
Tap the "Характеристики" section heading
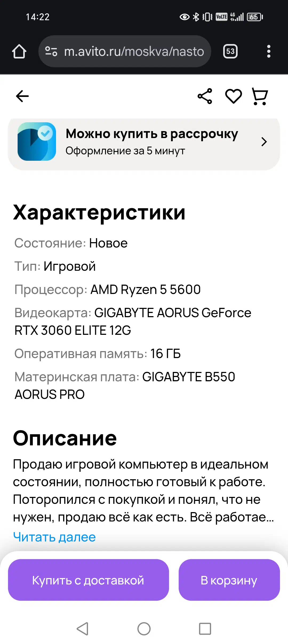[99, 213]
